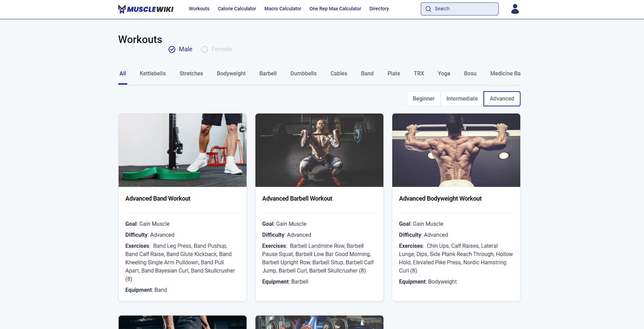Click the 'Equipment: Bodyweight' text

pyautogui.click(x=428, y=282)
